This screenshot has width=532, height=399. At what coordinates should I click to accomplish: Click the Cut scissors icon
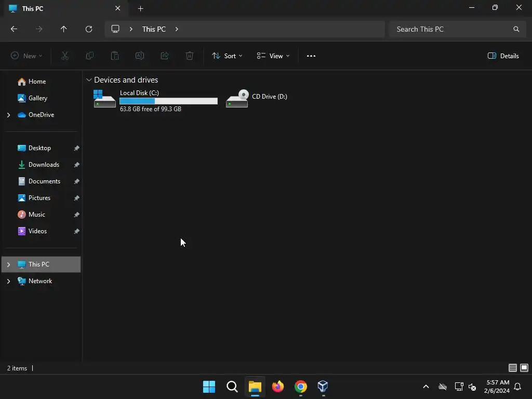coord(65,56)
